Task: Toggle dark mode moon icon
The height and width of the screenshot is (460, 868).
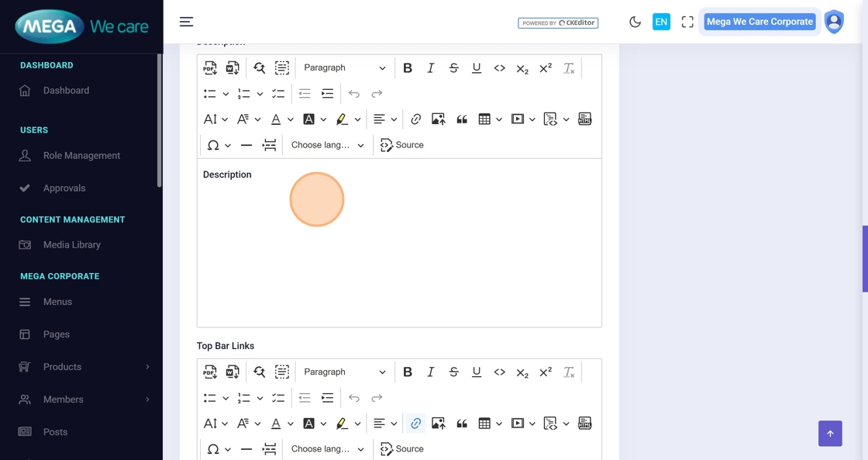Action: (635, 22)
